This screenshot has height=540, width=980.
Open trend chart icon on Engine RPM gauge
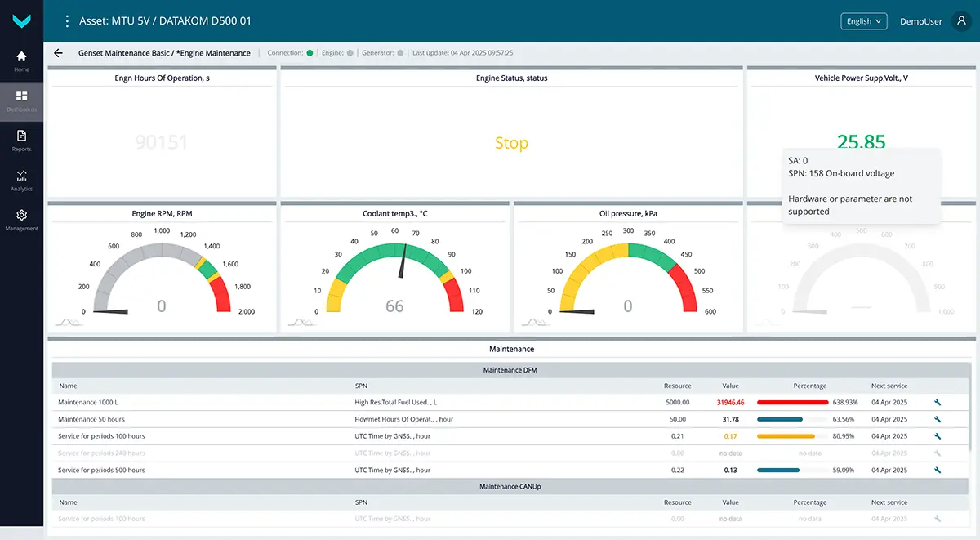(x=69, y=323)
